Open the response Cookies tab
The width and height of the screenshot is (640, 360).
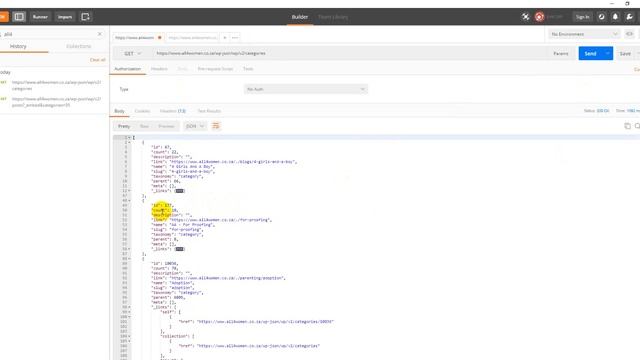142,111
